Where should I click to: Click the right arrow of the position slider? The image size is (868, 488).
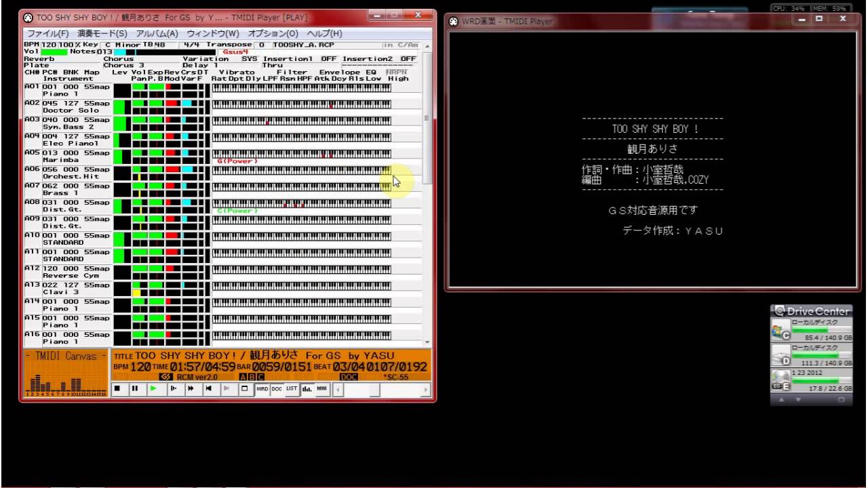point(426,389)
